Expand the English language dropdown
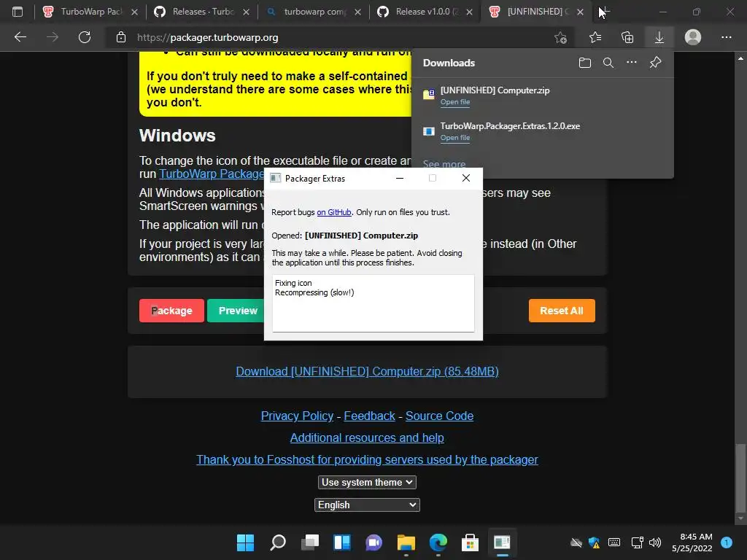This screenshot has height=560, width=747. [x=367, y=505]
